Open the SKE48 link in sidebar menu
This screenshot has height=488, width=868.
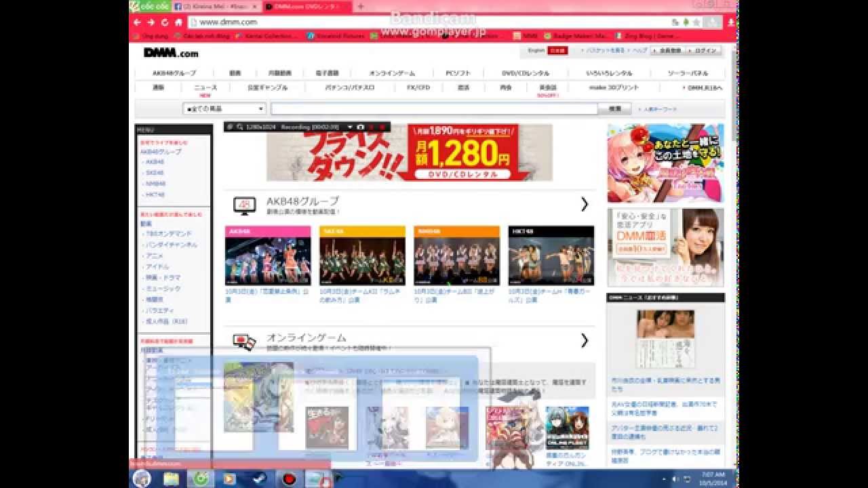(x=155, y=173)
